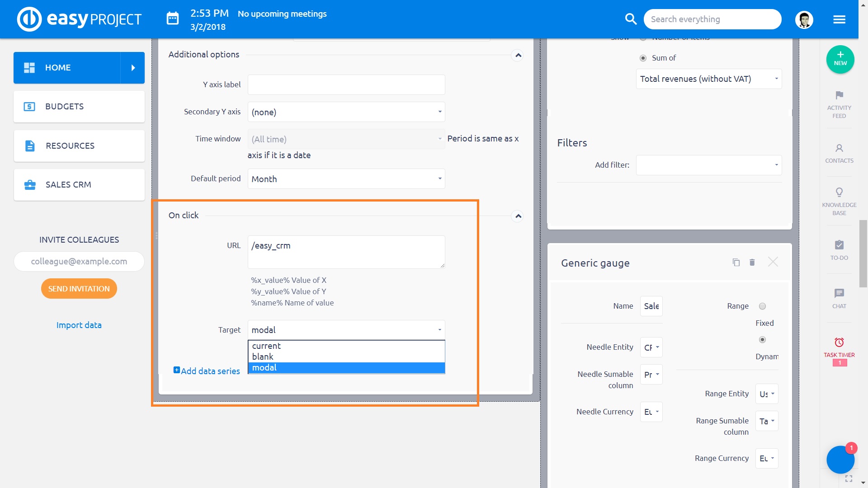
Task: Click the Y axis label field
Action: pyautogui.click(x=346, y=85)
